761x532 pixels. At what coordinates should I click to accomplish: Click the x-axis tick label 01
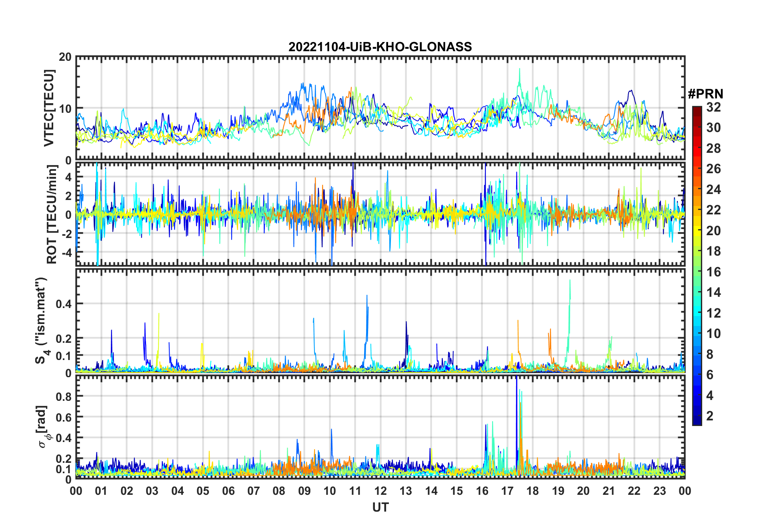click(x=101, y=491)
